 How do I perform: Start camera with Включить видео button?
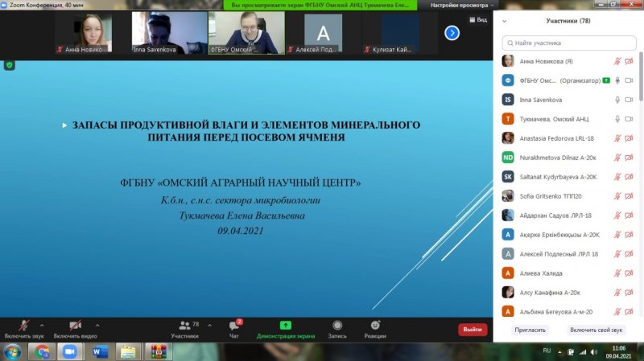[x=75, y=330]
